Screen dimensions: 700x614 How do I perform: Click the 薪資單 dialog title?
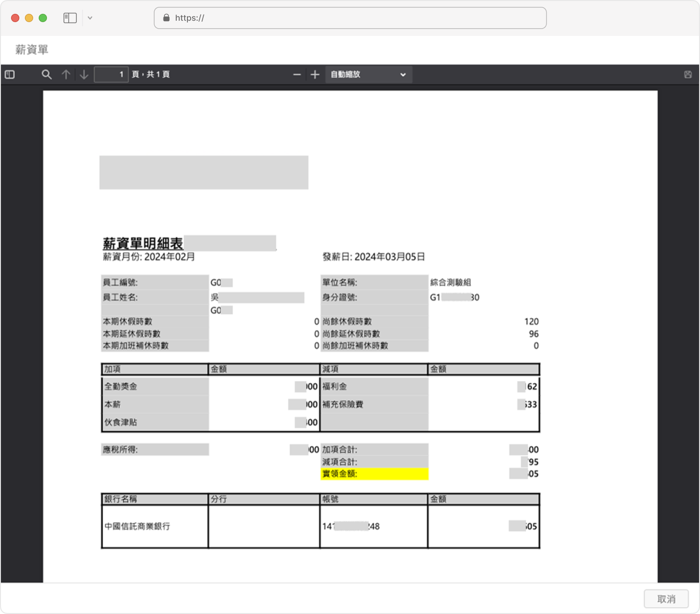click(32, 50)
